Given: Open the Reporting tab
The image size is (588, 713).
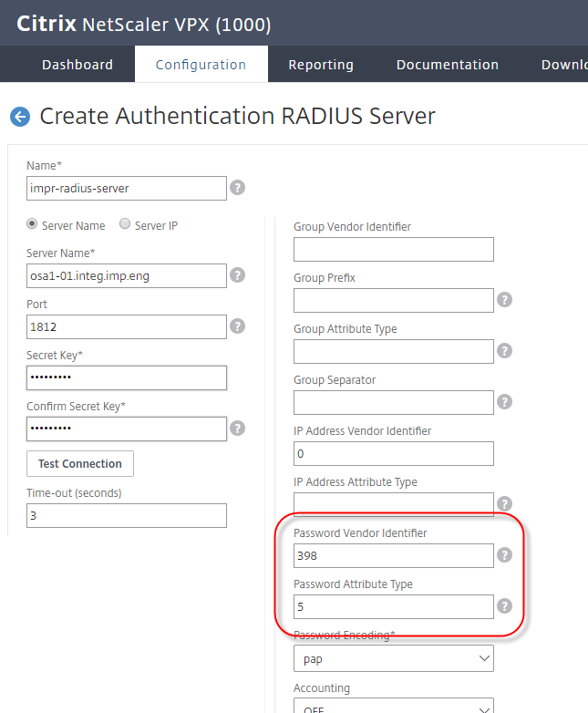Looking at the screenshot, I should click(x=321, y=65).
